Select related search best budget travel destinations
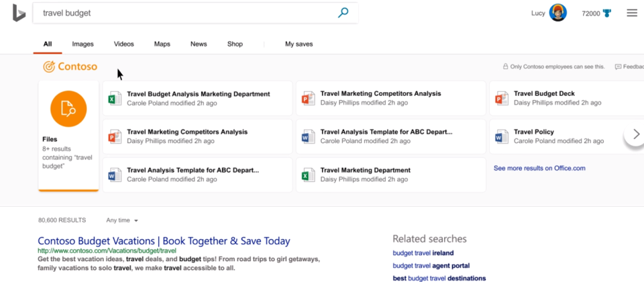644x282 pixels. tap(439, 278)
